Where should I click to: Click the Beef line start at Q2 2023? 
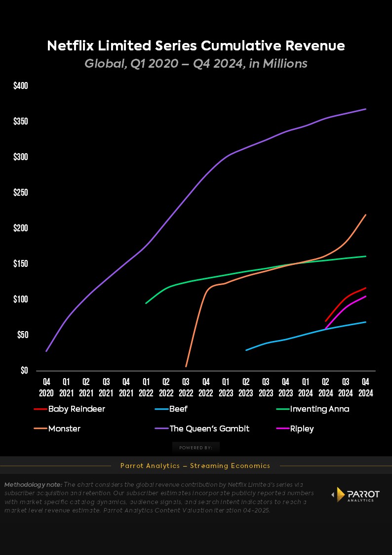246,350
